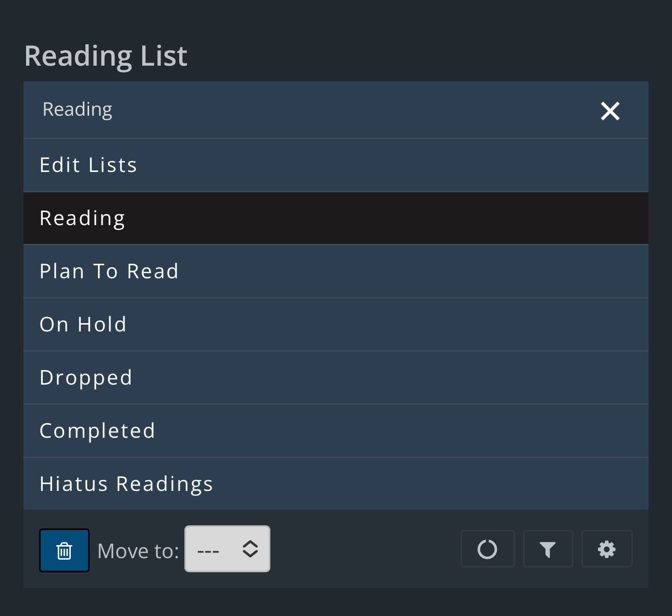Click the trash can delete button
Viewport: 672px width, 616px height.
click(64, 550)
